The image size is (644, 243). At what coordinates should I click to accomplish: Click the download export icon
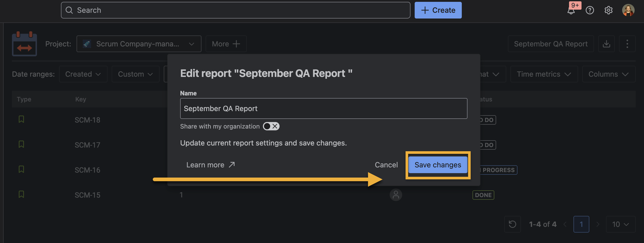click(x=606, y=44)
